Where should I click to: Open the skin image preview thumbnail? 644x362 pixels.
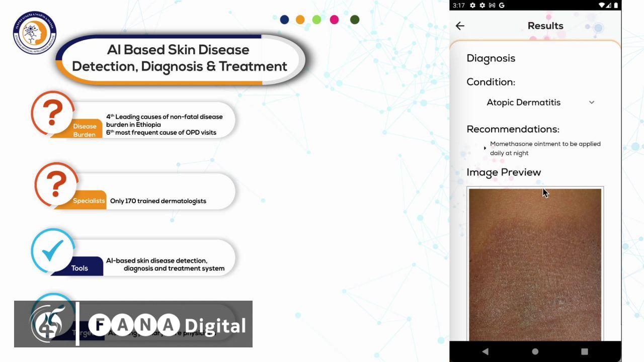[x=535, y=264]
